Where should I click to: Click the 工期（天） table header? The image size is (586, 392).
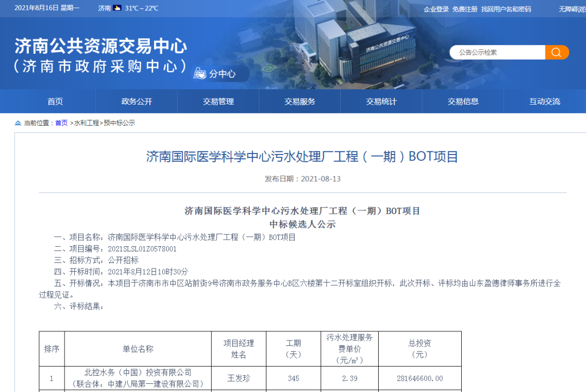294,349
